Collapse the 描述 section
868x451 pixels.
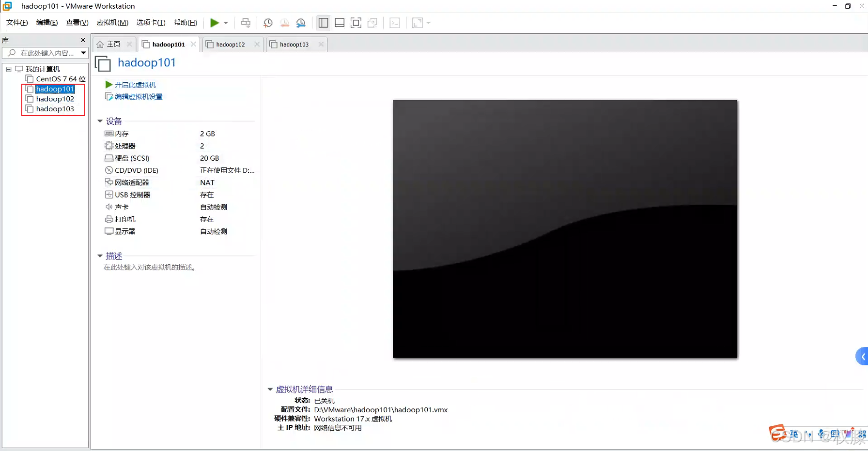[100, 256]
